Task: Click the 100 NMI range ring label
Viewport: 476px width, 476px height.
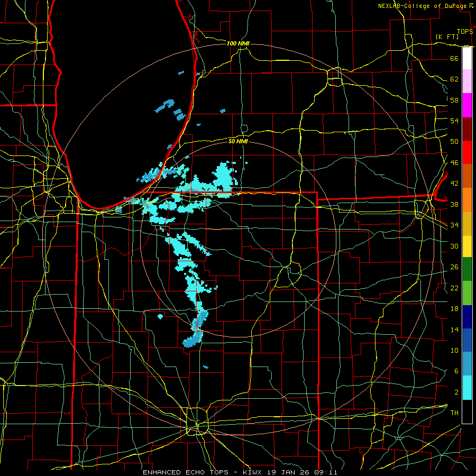Action: 238,43
